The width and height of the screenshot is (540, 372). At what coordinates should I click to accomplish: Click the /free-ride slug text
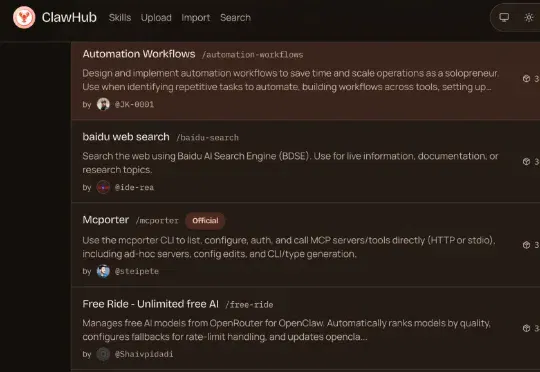coord(249,305)
